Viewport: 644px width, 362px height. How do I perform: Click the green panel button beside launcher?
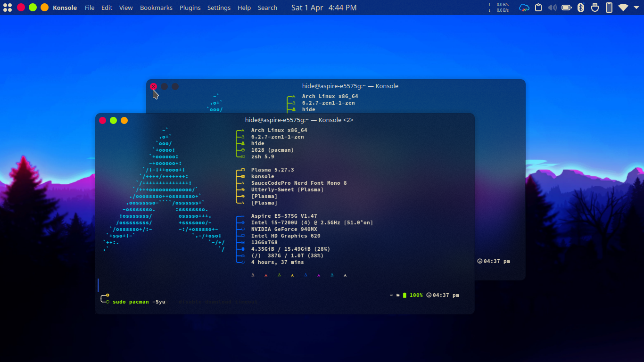pyautogui.click(x=33, y=8)
